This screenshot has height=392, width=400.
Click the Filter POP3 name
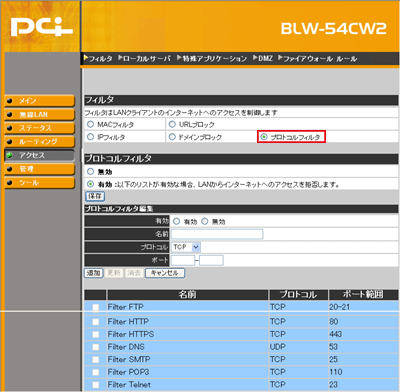click(x=128, y=372)
